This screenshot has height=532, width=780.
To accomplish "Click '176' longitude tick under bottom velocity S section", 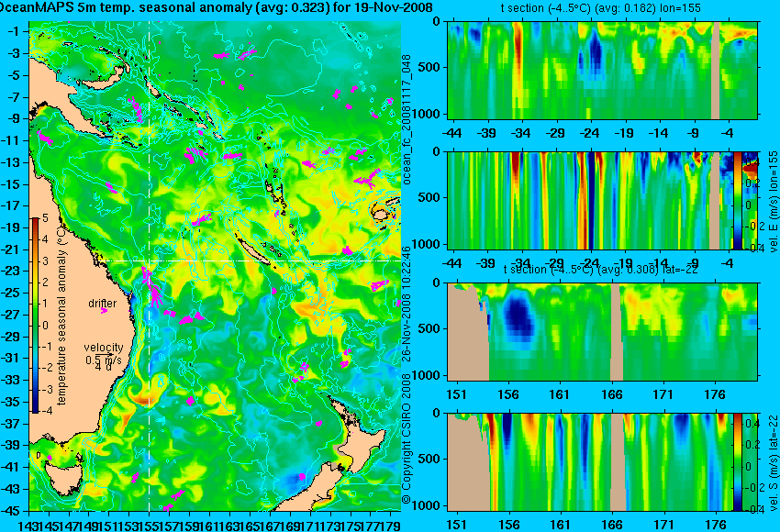I will tap(716, 525).
